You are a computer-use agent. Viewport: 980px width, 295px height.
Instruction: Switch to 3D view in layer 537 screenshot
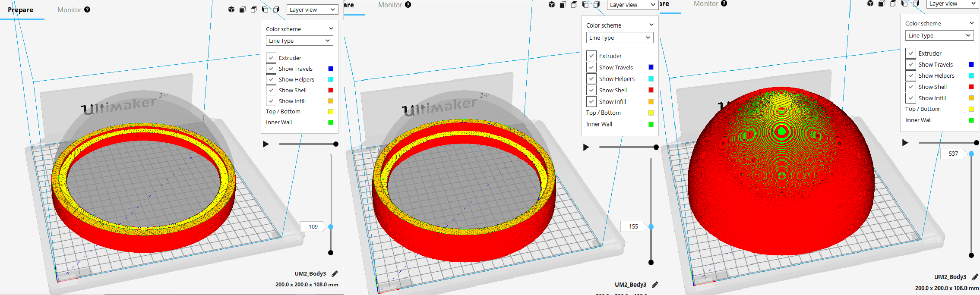(x=870, y=3)
